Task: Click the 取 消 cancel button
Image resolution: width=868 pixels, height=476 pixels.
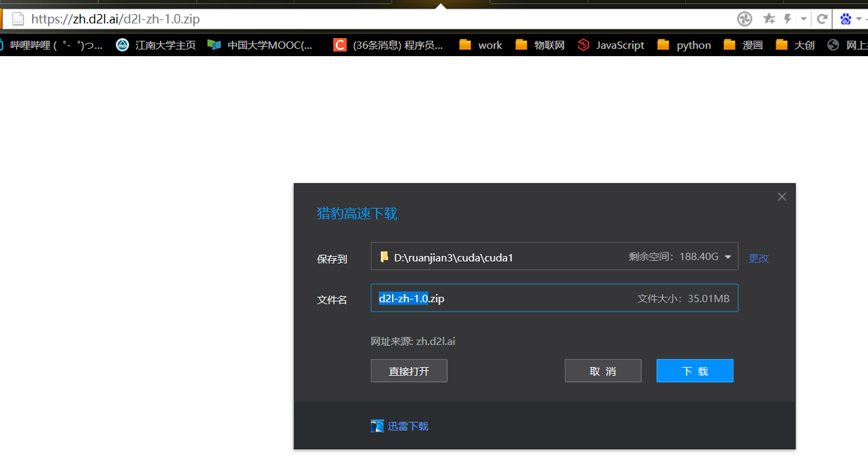Action: [603, 371]
